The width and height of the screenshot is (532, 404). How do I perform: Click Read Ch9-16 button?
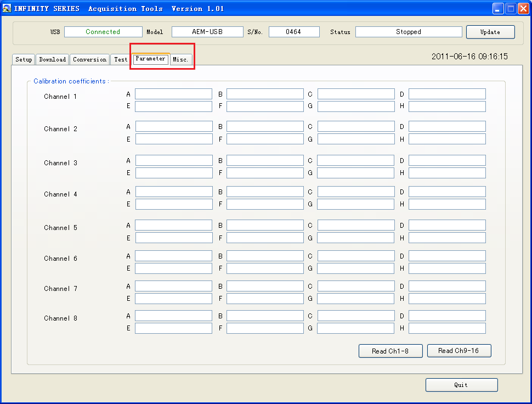[459, 351]
